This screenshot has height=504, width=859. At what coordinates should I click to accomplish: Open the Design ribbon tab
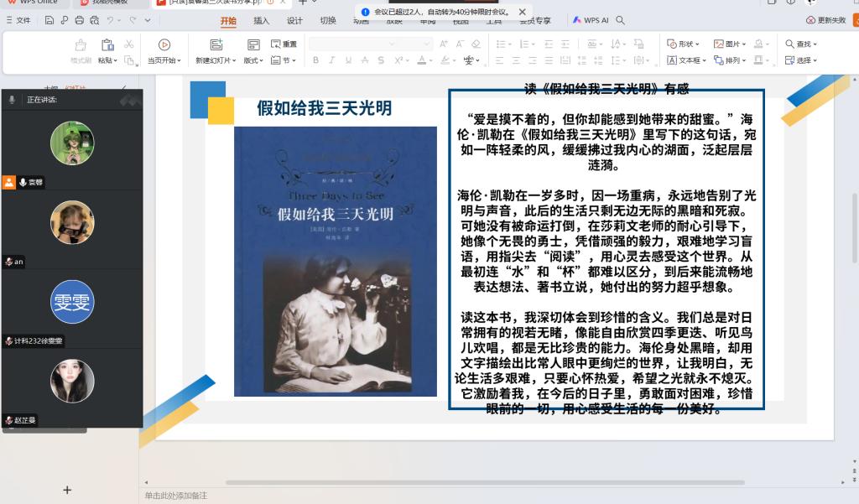coord(294,20)
